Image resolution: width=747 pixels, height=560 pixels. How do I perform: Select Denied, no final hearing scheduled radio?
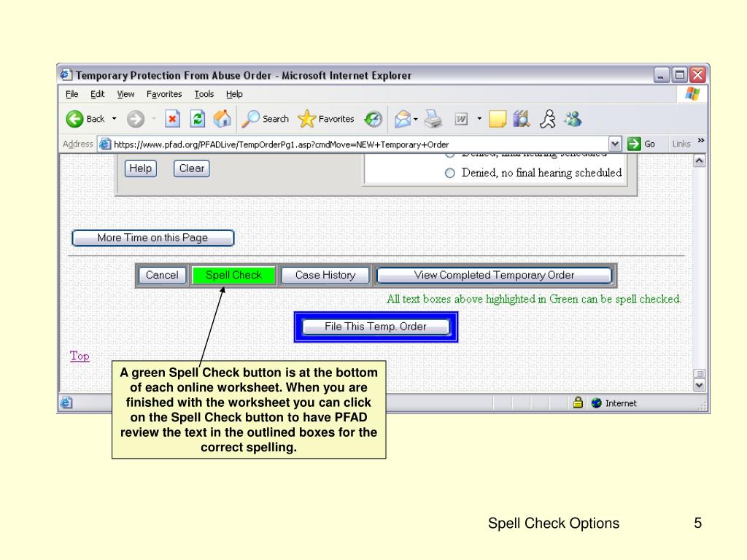click(449, 173)
